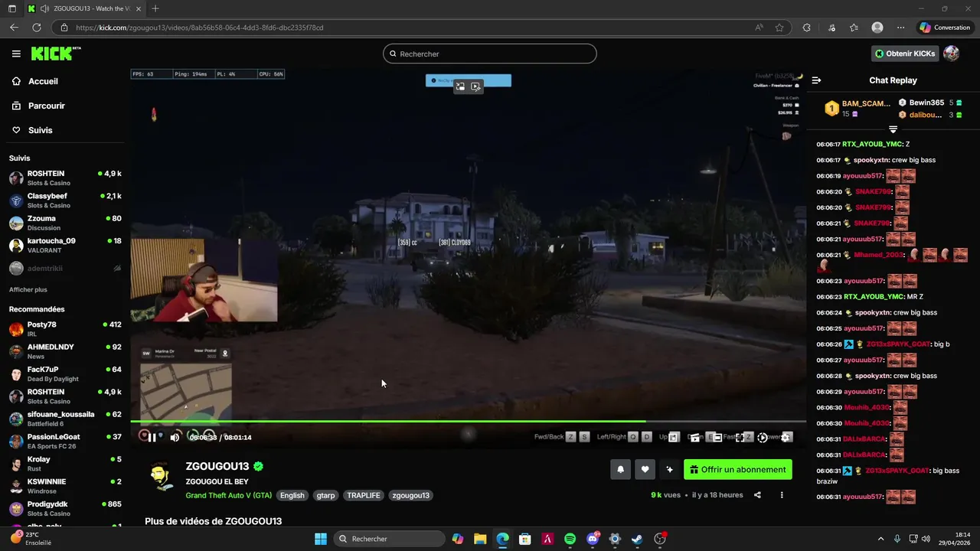Open Classybeef channel in the sidebar
The image size is (980, 551).
coord(65,201)
